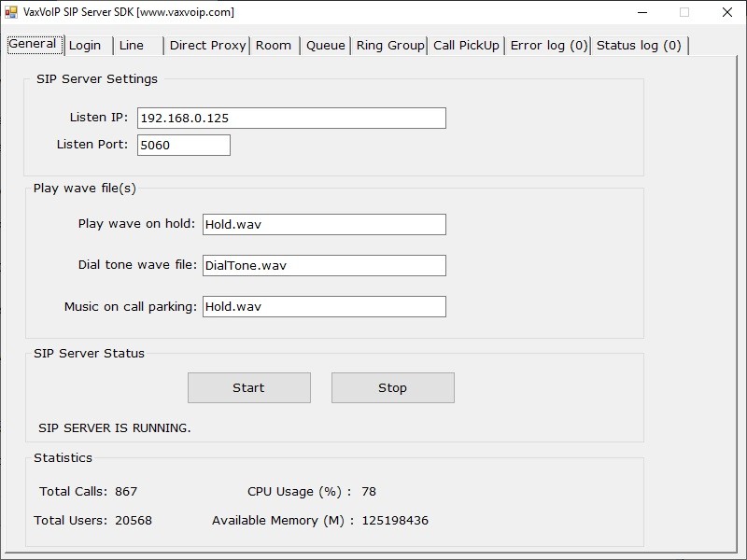747x560 pixels.
Task: Click the Total Users value 20568
Action: tap(134, 520)
